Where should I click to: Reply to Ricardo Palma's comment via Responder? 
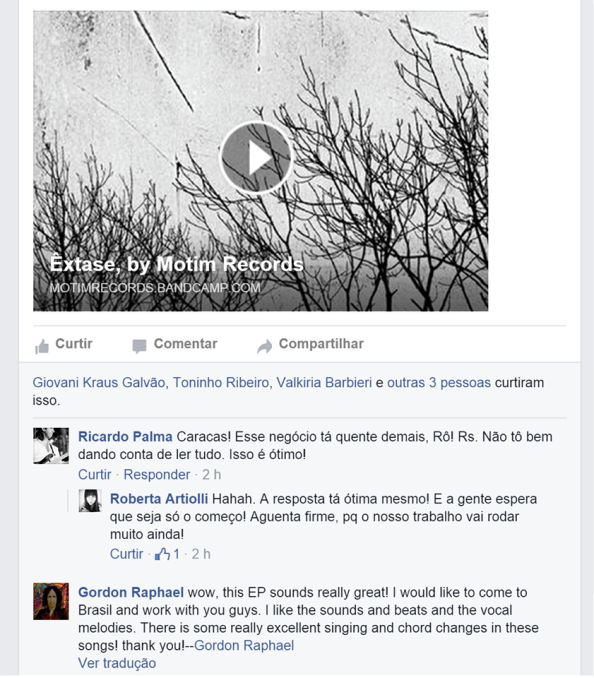pyautogui.click(x=157, y=474)
